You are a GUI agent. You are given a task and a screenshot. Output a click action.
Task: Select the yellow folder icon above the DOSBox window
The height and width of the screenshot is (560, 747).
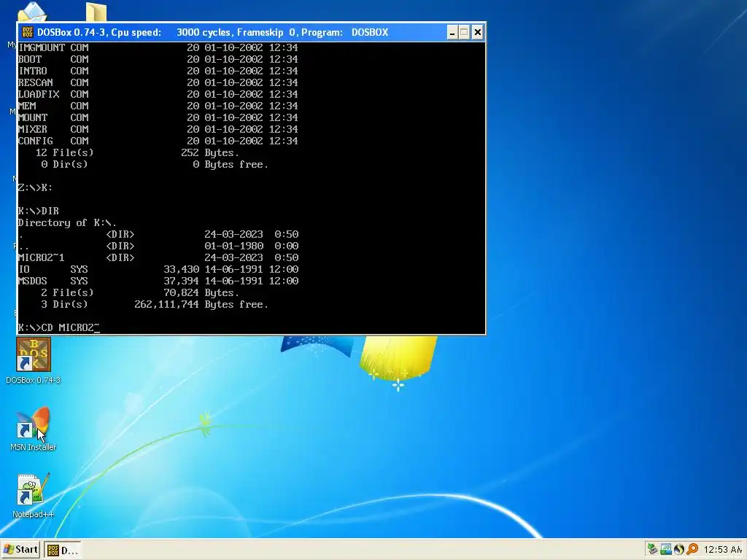96,12
